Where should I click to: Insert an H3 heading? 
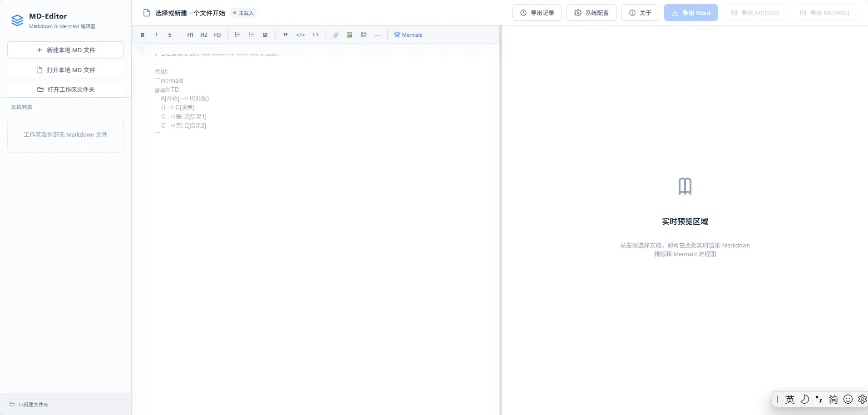click(217, 35)
